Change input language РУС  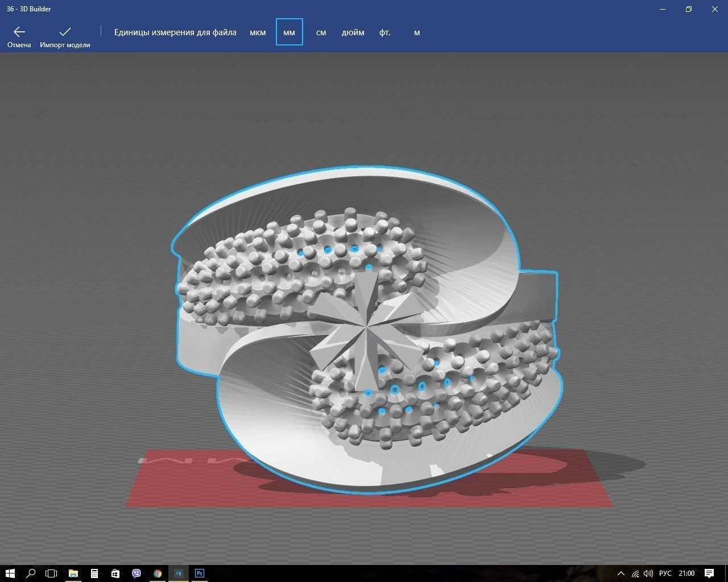(665, 573)
